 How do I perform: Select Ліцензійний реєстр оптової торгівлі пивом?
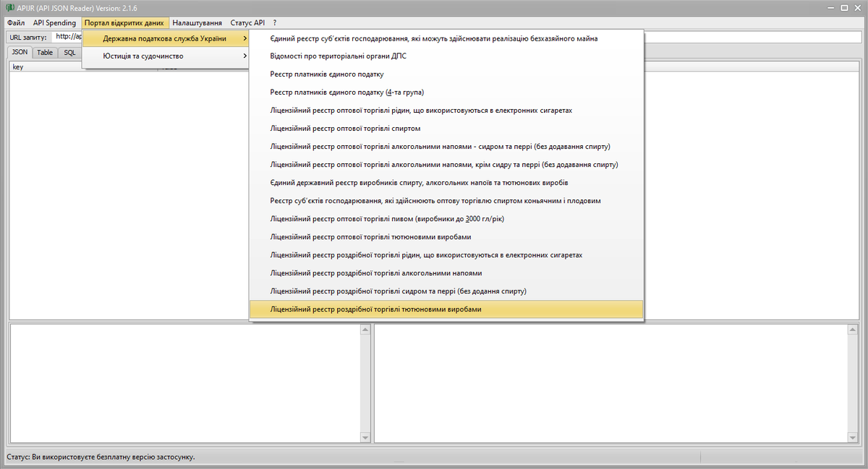pos(446,219)
